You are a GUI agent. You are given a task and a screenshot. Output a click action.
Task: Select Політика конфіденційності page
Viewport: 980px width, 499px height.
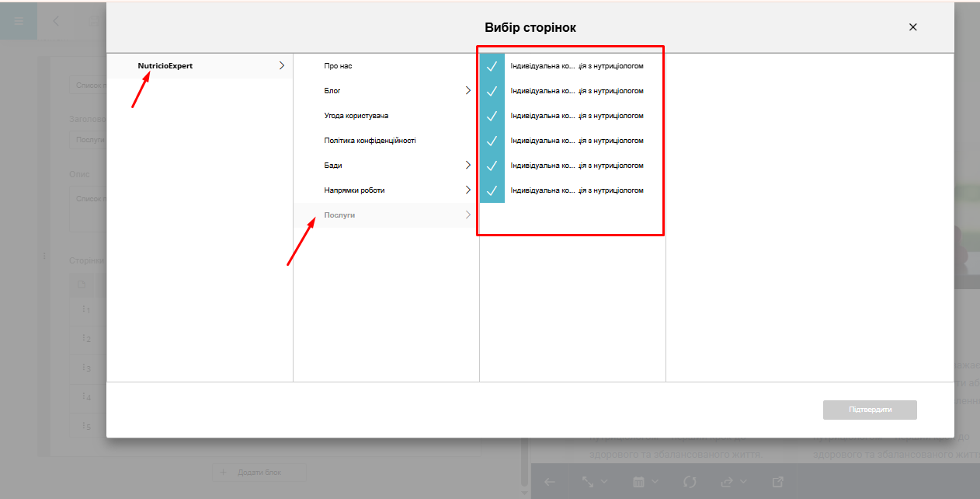click(370, 141)
